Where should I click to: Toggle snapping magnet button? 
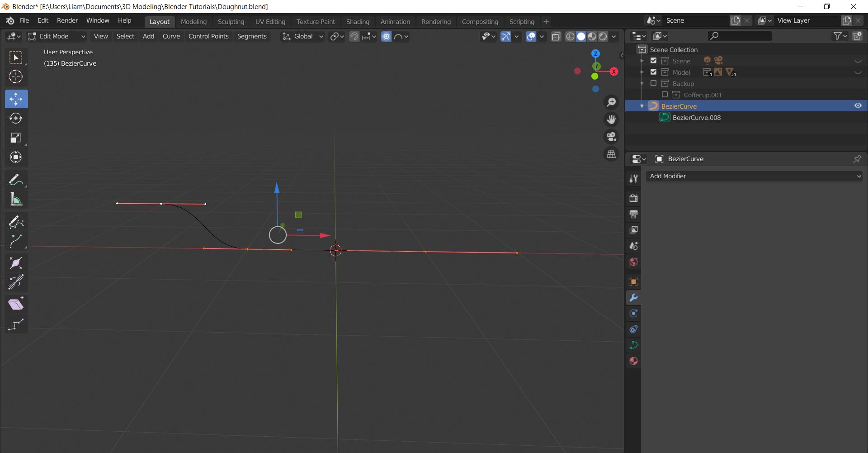354,36
